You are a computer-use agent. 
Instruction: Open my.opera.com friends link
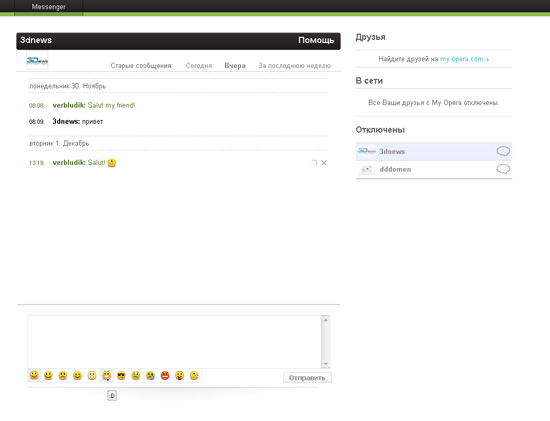(464, 59)
